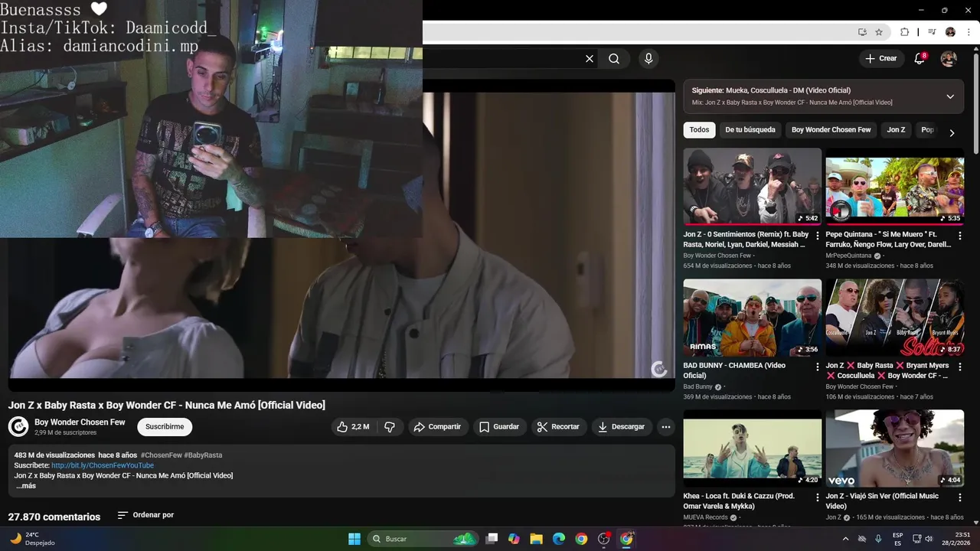This screenshot has width=980, height=551.
Task: Open Copilot from the taskbar
Action: pos(514,539)
